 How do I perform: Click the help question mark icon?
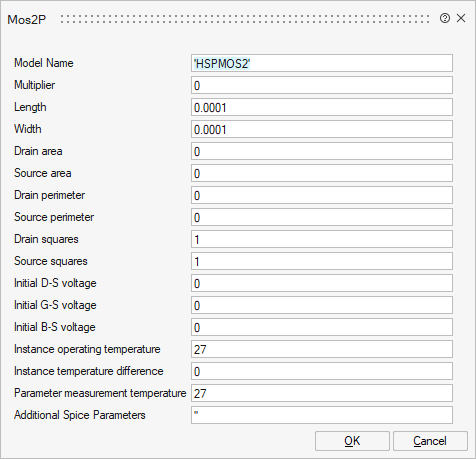[x=445, y=18]
